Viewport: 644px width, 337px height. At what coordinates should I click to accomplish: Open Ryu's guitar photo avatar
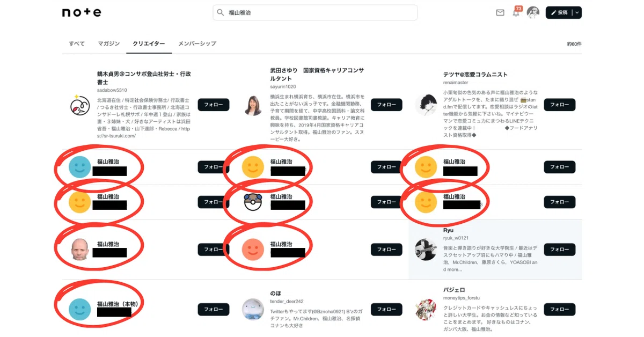pyautogui.click(x=426, y=250)
